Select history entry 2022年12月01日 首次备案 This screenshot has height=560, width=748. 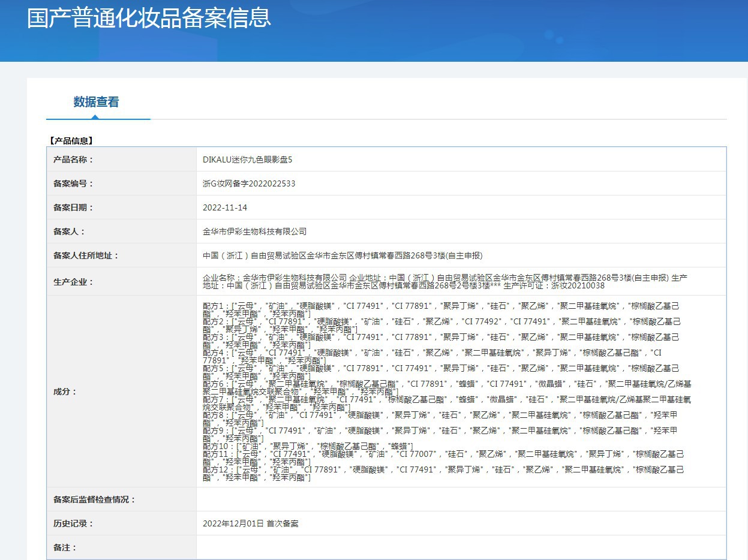(x=251, y=523)
